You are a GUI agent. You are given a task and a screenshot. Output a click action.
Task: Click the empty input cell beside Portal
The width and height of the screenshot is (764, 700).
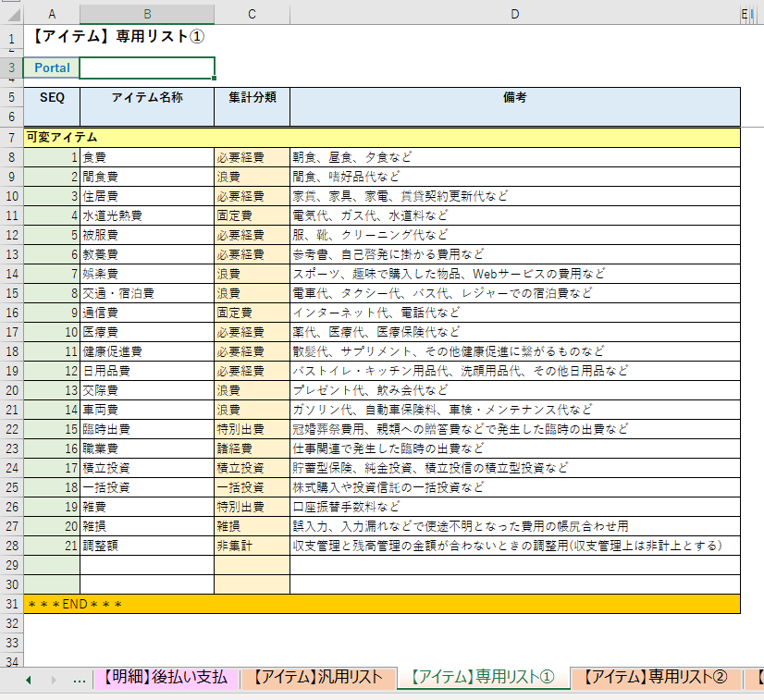click(147, 68)
